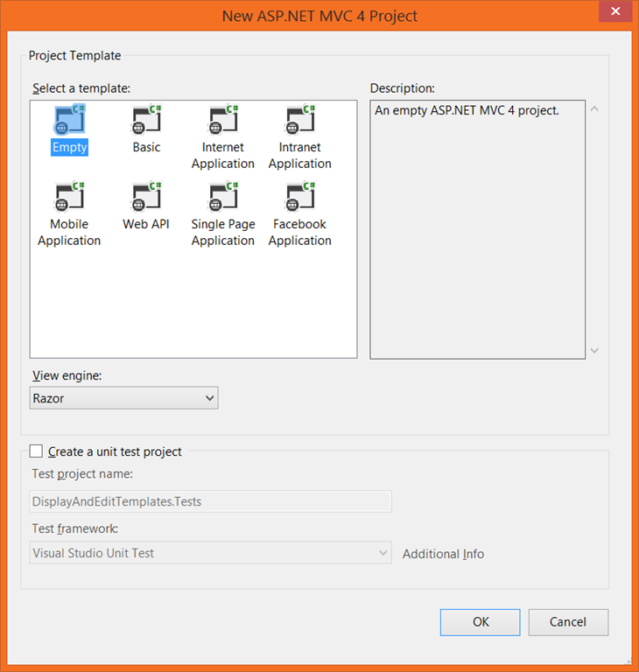Pick the Single Page Application template icon
The width and height of the screenshot is (639, 672).
point(223,196)
